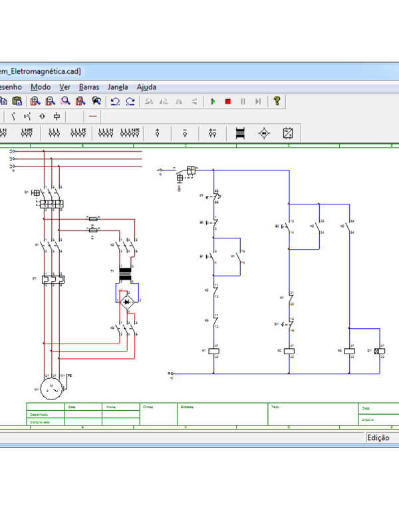Open the Ajuda menu
399x532 pixels.
click(146, 87)
